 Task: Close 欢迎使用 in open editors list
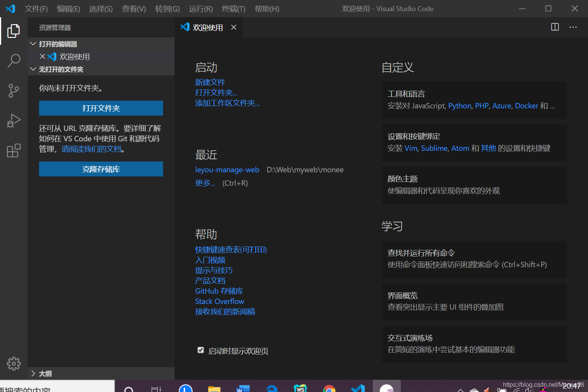[x=42, y=56]
